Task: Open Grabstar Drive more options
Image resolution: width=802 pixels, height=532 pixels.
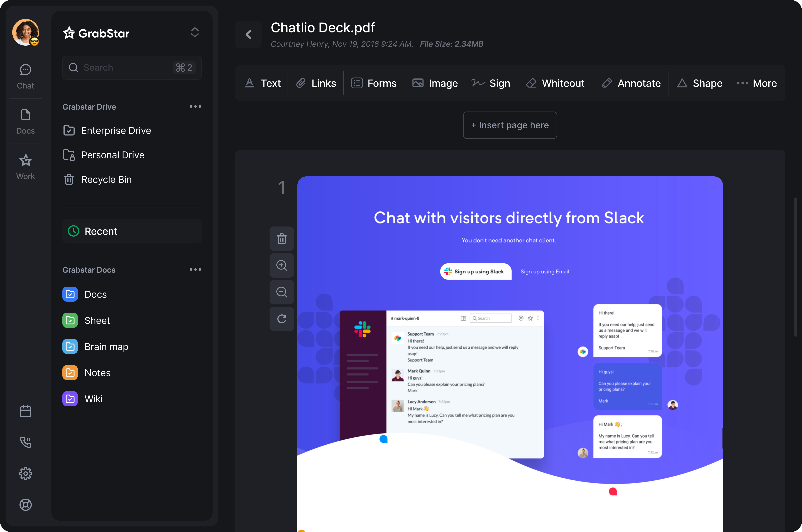Action: click(x=195, y=106)
